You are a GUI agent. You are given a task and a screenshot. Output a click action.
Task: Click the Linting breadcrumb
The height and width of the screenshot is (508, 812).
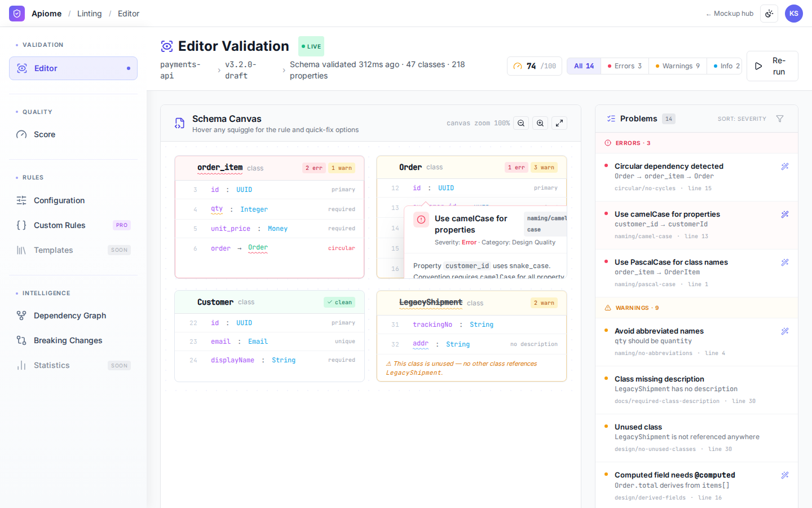pyautogui.click(x=90, y=14)
